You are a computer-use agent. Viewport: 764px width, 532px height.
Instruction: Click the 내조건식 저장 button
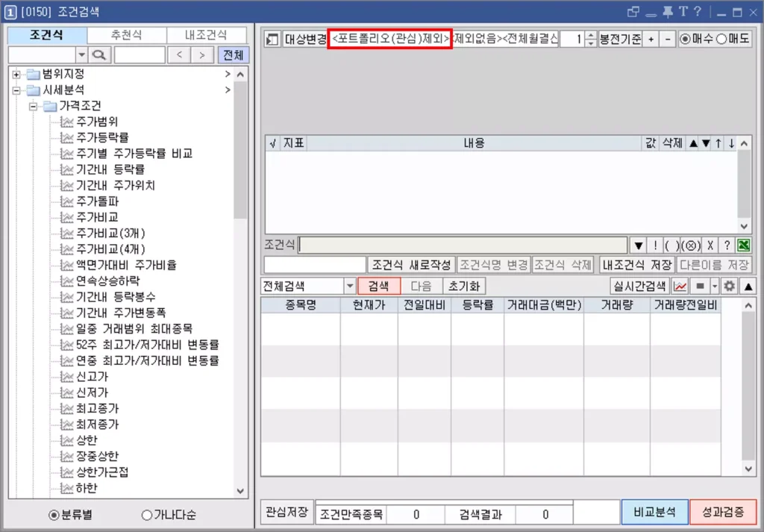click(x=637, y=265)
